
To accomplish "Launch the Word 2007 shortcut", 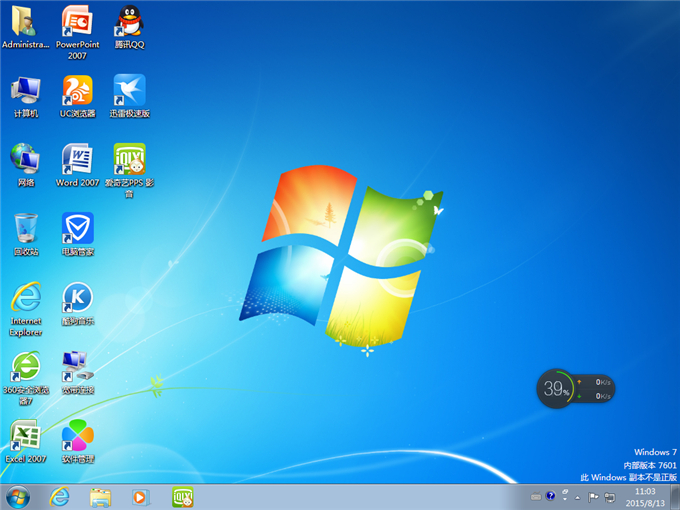I will 77,165.
